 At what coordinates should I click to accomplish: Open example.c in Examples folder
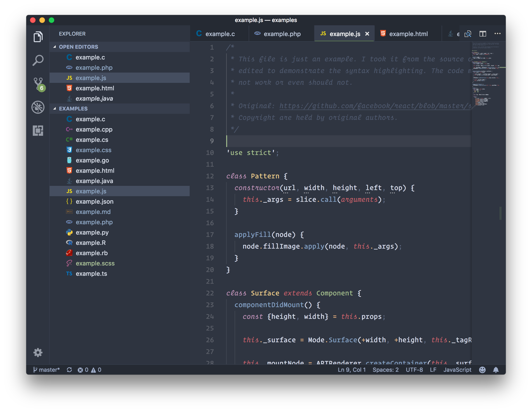120,119
